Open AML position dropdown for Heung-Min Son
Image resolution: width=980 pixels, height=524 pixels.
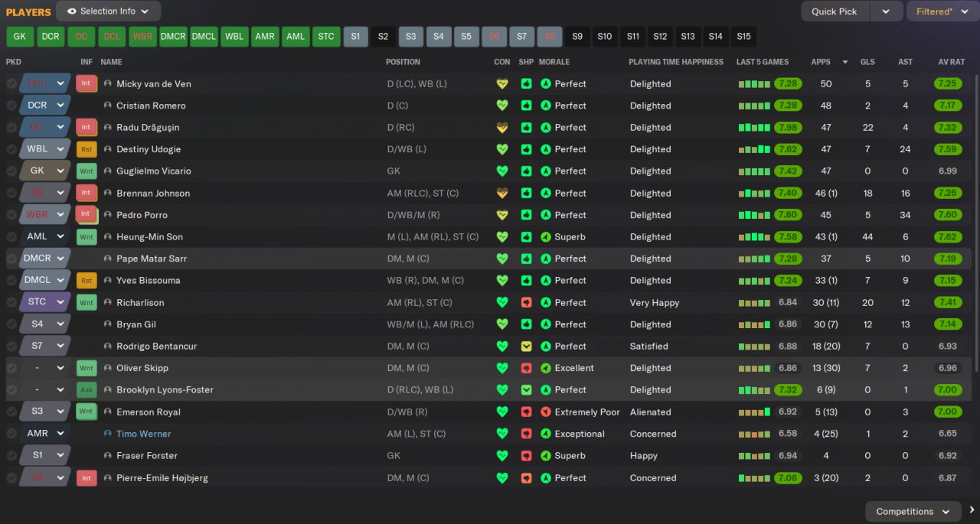point(46,237)
